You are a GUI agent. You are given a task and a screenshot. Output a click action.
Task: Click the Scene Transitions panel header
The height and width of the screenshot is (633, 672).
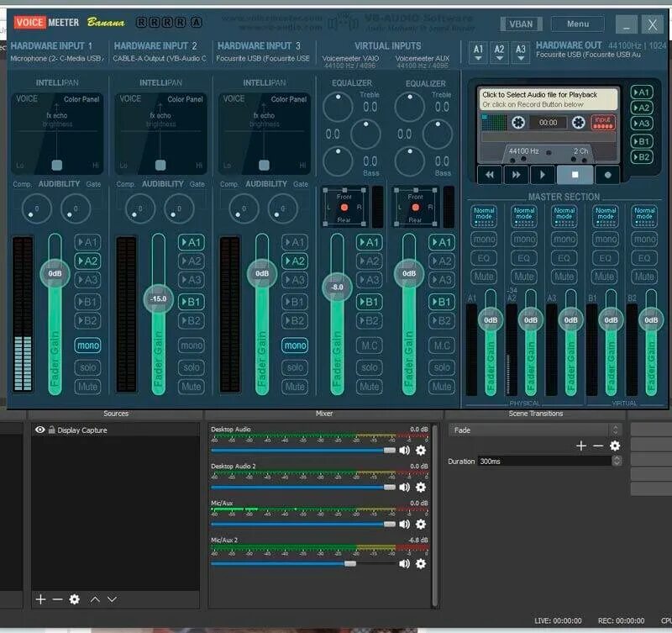coord(536,414)
